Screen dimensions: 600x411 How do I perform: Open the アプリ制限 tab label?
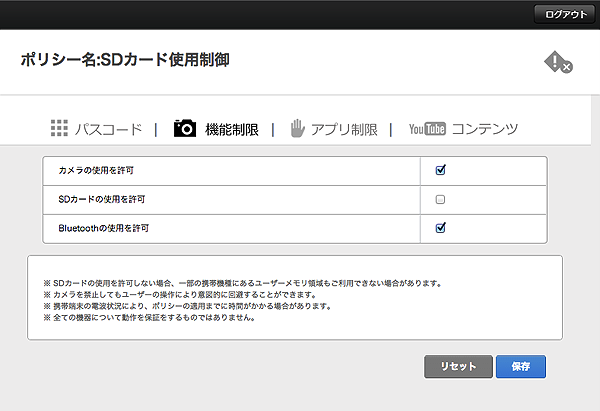[344, 129]
